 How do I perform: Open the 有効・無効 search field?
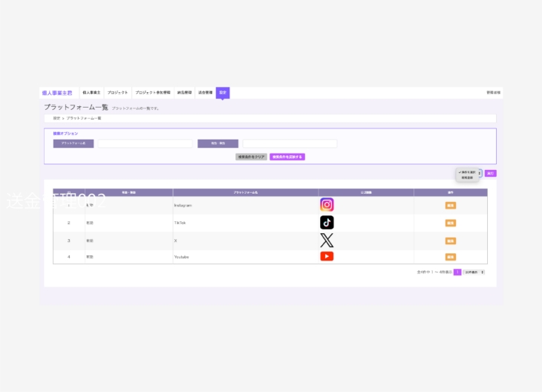pyautogui.click(x=290, y=143)
